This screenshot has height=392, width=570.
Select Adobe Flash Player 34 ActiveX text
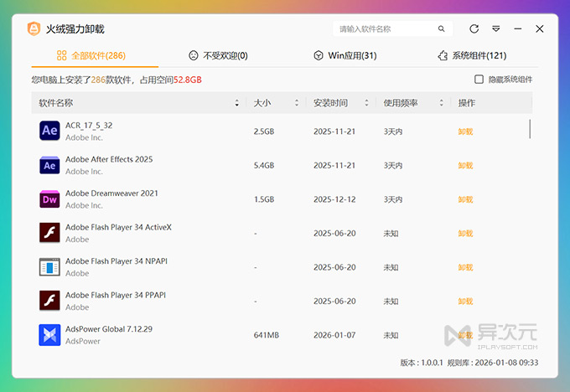click(118, 227)
